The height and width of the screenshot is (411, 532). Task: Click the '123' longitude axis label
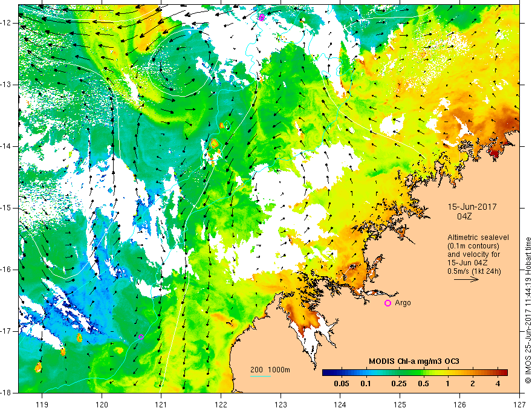281,404
